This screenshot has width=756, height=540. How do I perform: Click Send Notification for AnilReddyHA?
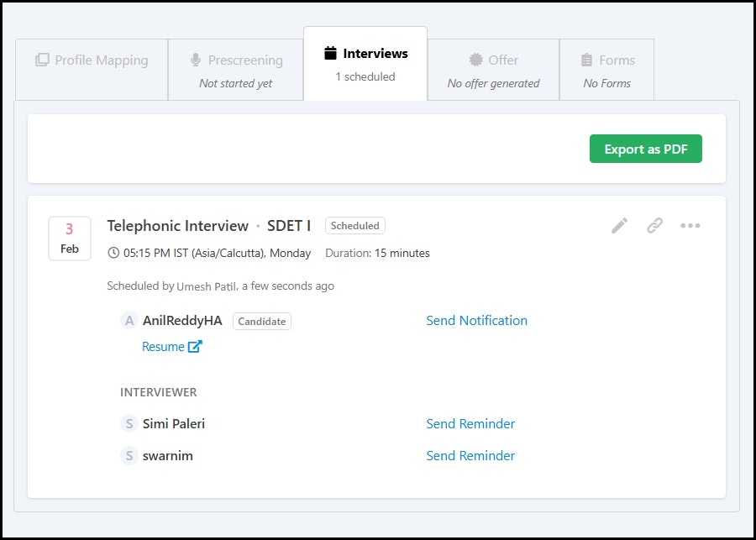pyautogui.click(x=477, y=321)
